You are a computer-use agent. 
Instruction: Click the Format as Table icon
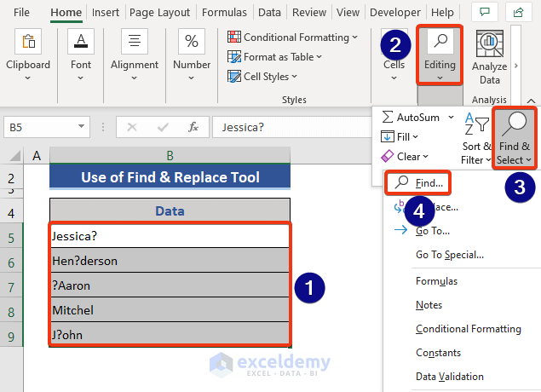pyautogui.click(x=234, y=56)
